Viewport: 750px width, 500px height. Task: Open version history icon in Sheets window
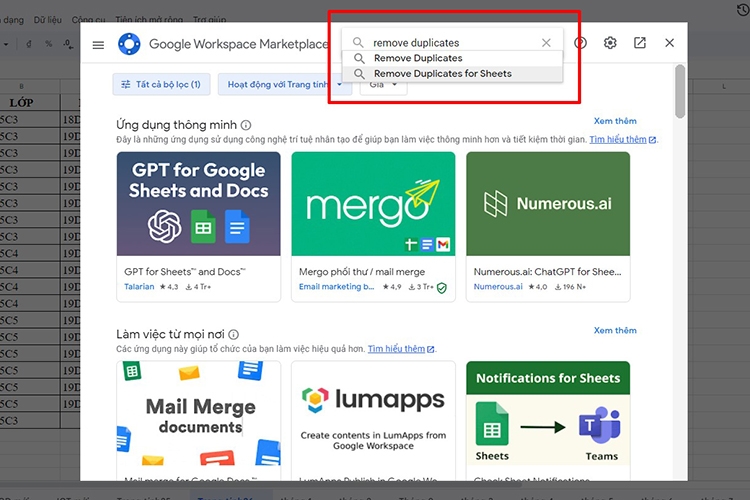pyautogui.click(x=743, y=9)
